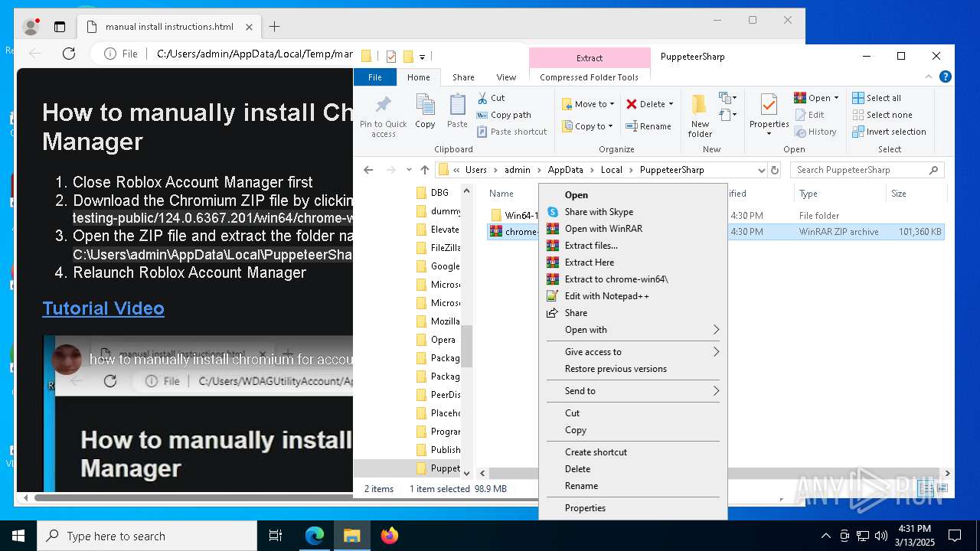
Task: Switch to the Share ribbon tab
Action: pyautogui.click(x=463, y=77)
